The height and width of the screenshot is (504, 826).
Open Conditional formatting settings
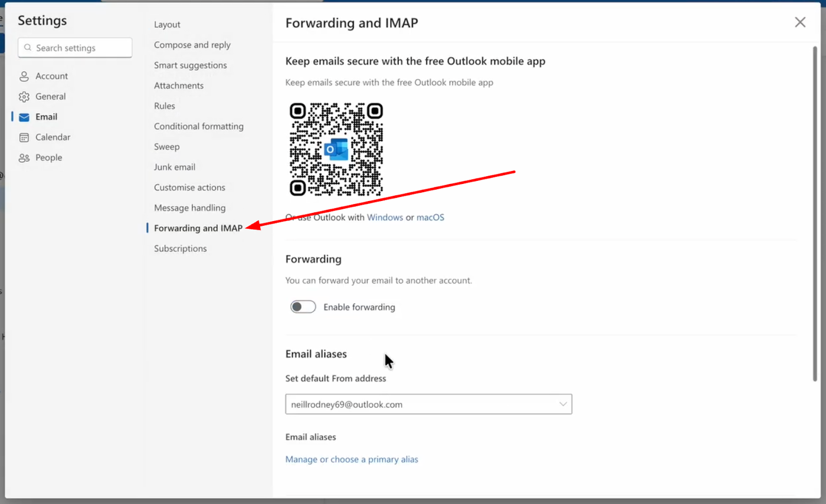pos(199,126)
